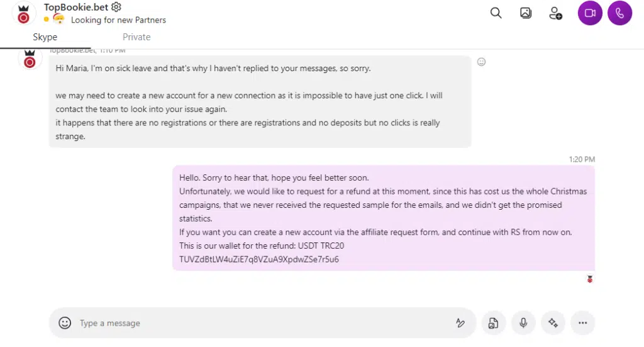Click the read receipt icon under the sent message
The image size is (644, 347).
click(x=590, y=279)
